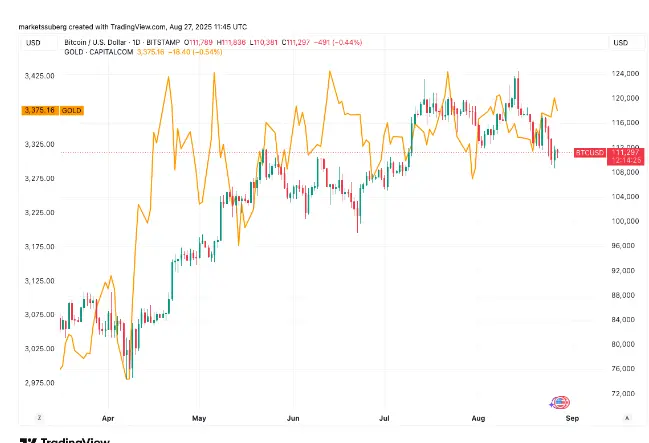Click the TradingView logo
The height and width of the screenshot is (443, 649).
tap(65, 440)
